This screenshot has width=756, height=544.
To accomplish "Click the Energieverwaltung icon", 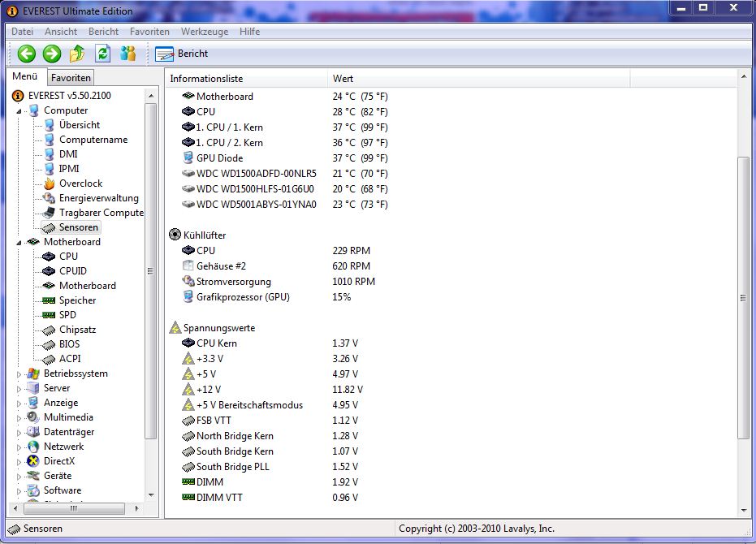I will [50, 198].
